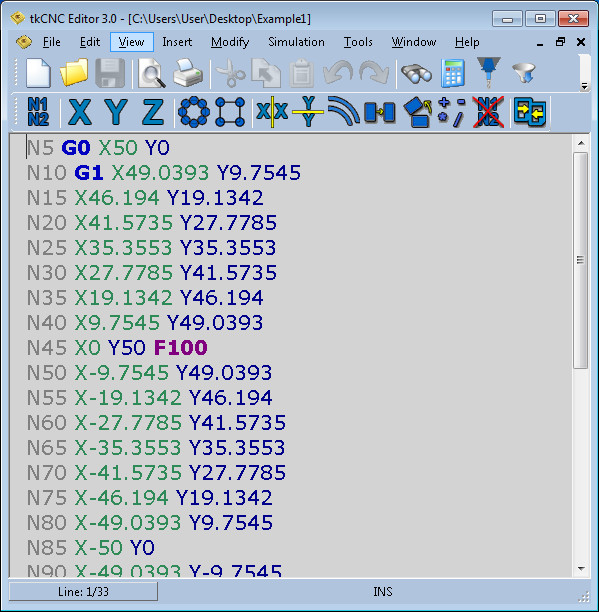This screenshot has height=612, width=599.
Task: Click on X-9.7545 in line N50
Action: (121, 373)
